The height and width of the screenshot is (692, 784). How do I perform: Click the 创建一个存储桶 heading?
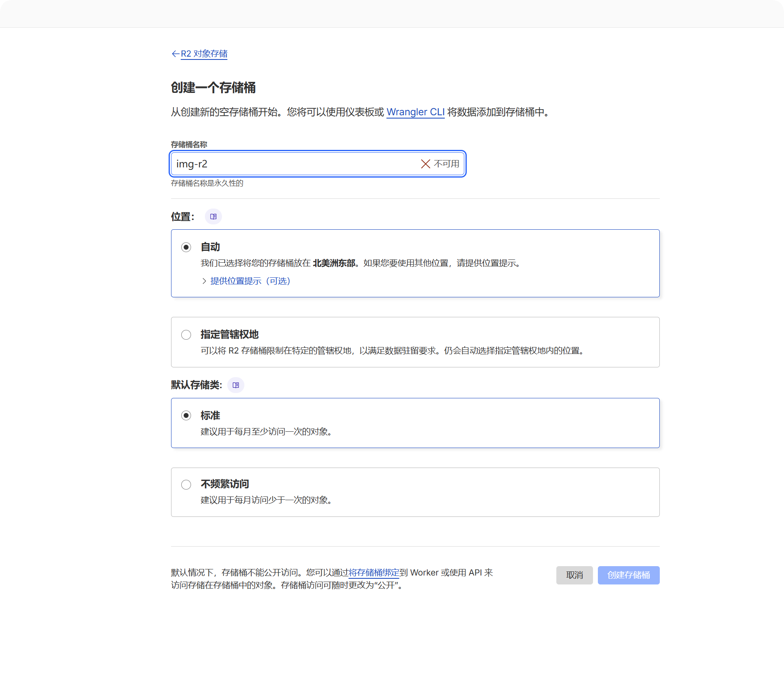213,88
